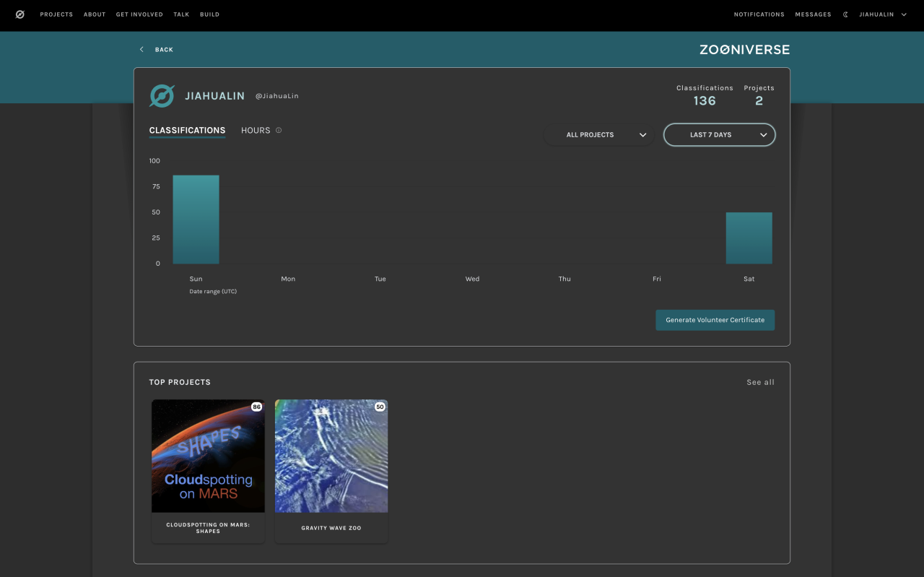Click Generate Volunteer Certificate button

click(715, 320)
